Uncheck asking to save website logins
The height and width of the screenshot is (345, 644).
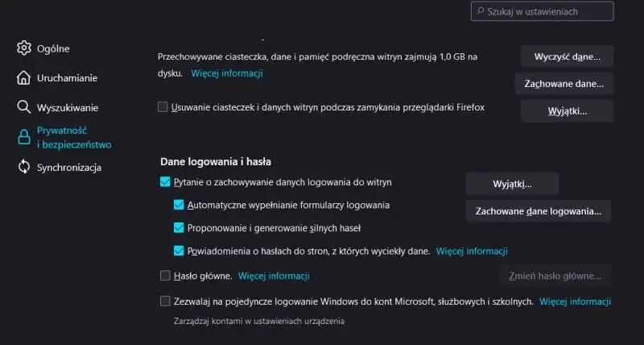(x=166, y=183)
